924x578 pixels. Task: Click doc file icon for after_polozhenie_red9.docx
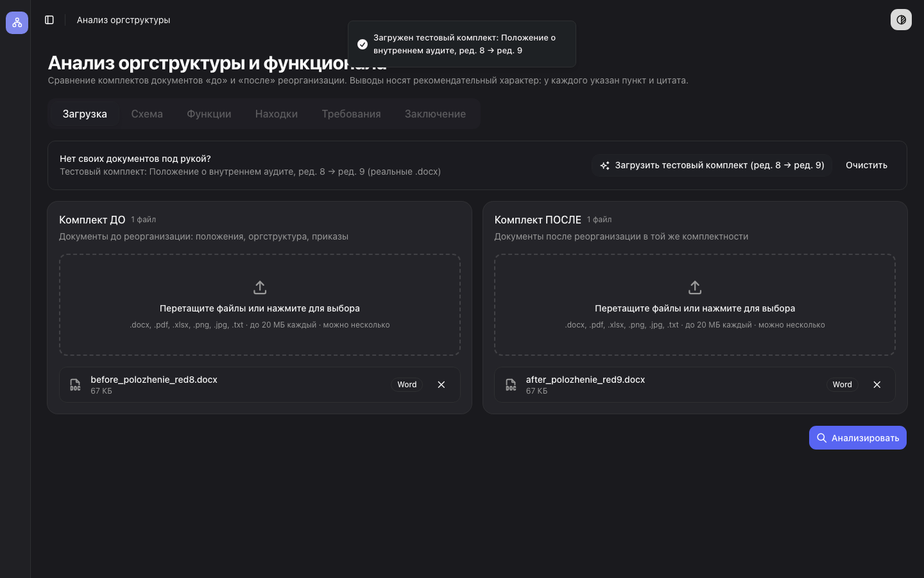click(x=511, y=385)
